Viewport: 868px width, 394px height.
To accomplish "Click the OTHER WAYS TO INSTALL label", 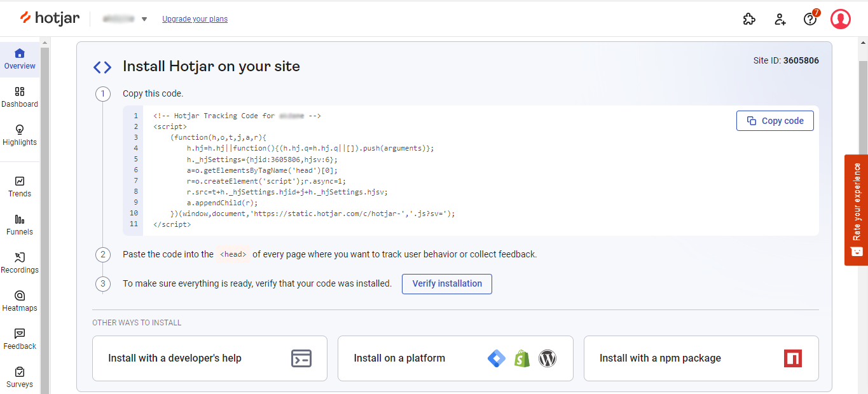I will [x=137, y=323].
